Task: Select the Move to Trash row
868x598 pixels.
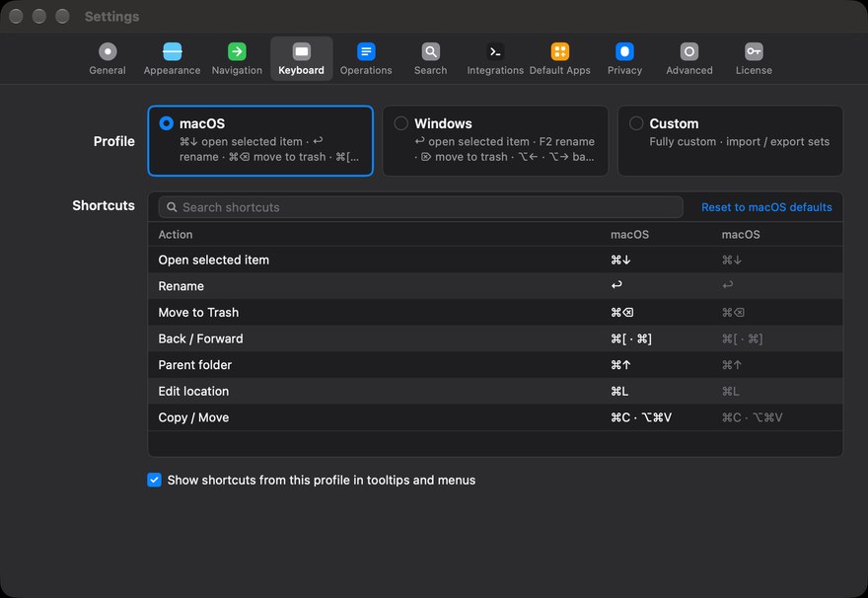Action: [495, 312]
